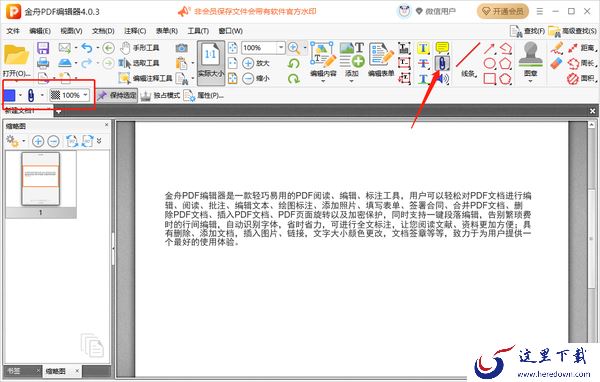Open a file with the yellow folder icon
The width and height of the screenshot is (600, 382).
pos(16,56)
